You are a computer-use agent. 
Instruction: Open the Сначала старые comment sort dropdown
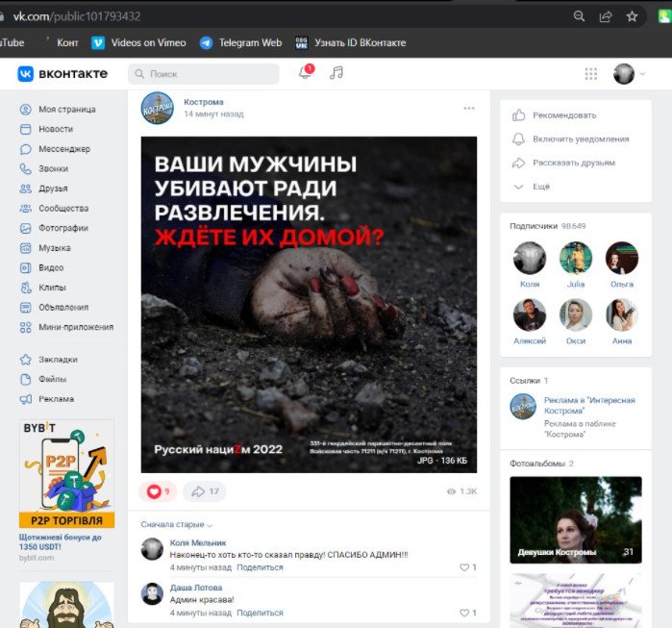(x=177, y=525)
